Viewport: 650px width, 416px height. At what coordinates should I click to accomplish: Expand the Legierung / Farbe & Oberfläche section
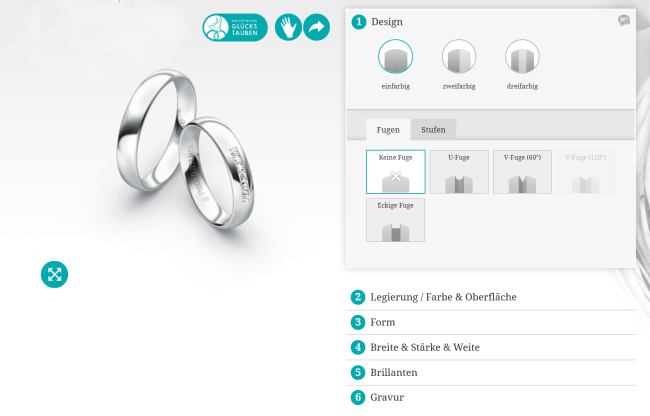443,297
